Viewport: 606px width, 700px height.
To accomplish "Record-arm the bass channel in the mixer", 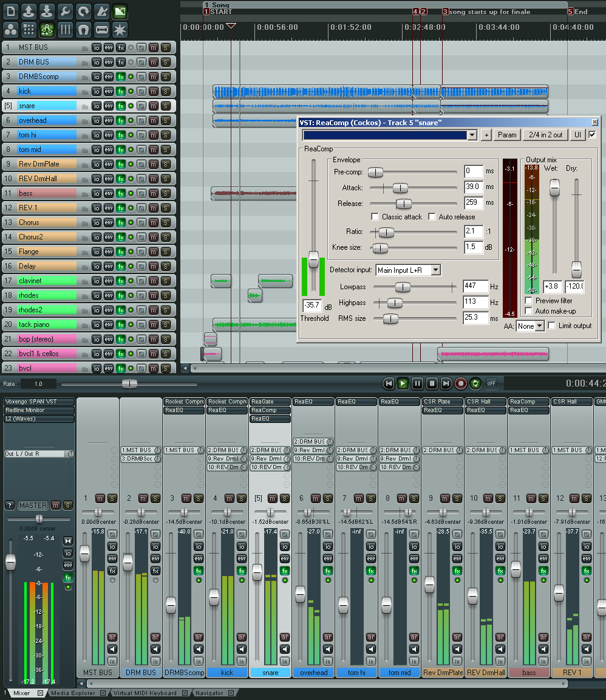I will tap(543, 637).
